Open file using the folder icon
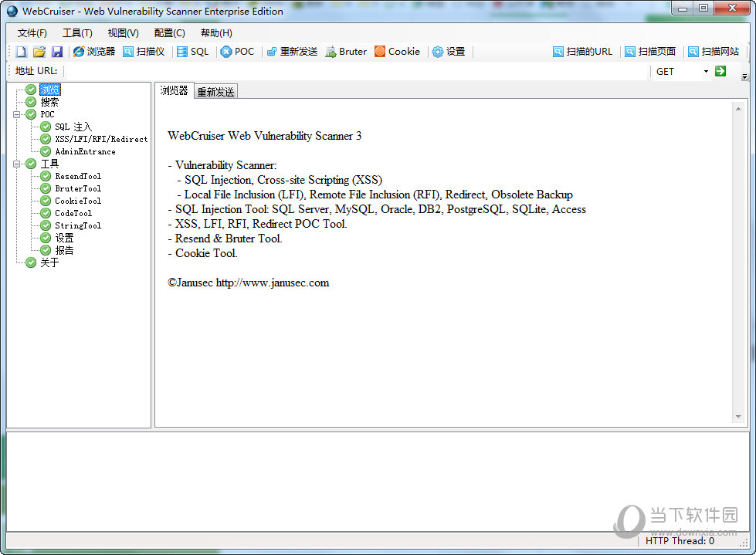The image size is (756, 555). (x=39, y=52)
